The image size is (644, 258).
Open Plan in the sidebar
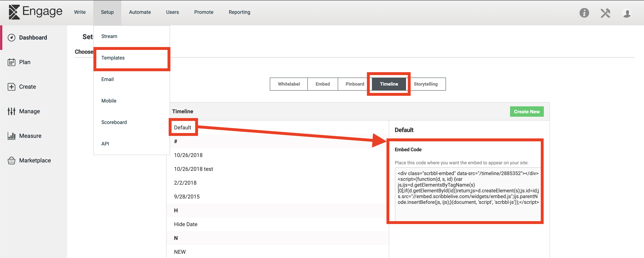[x=25, y=62]
